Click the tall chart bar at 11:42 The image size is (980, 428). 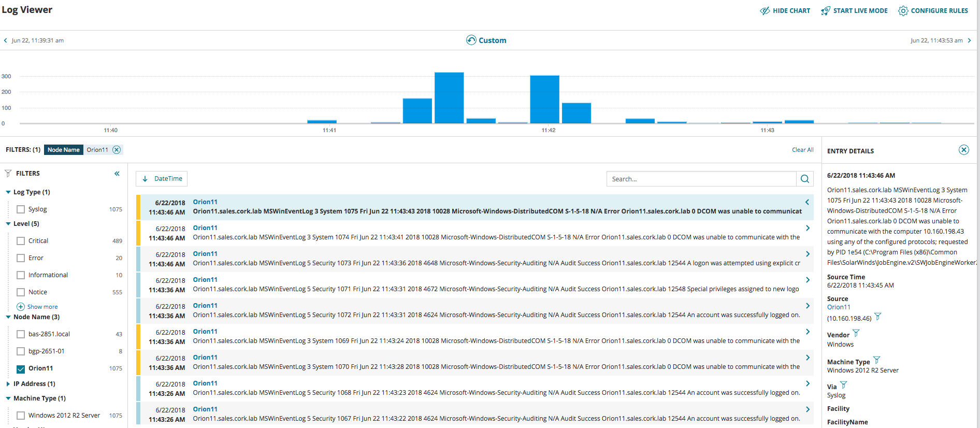tap(544, 99)
